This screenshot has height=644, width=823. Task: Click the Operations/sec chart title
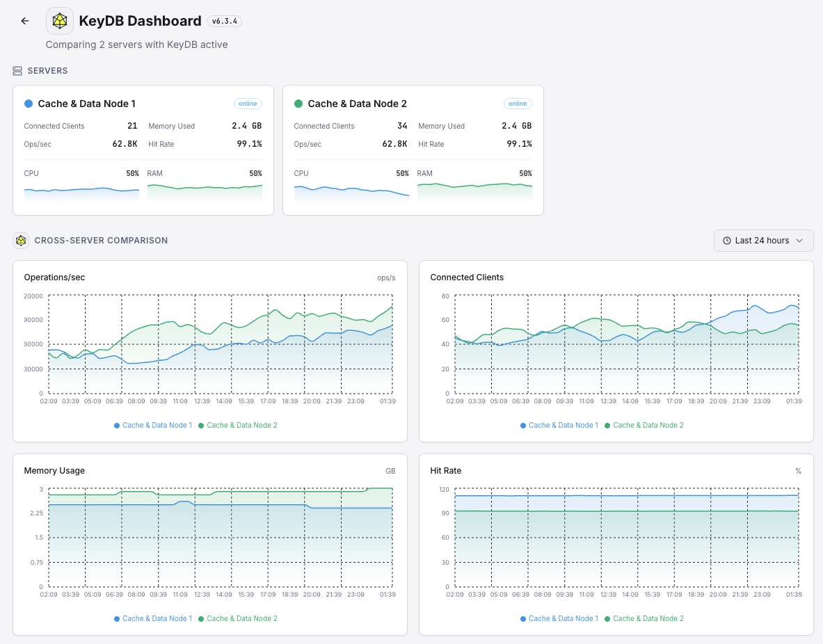(54, 277)
